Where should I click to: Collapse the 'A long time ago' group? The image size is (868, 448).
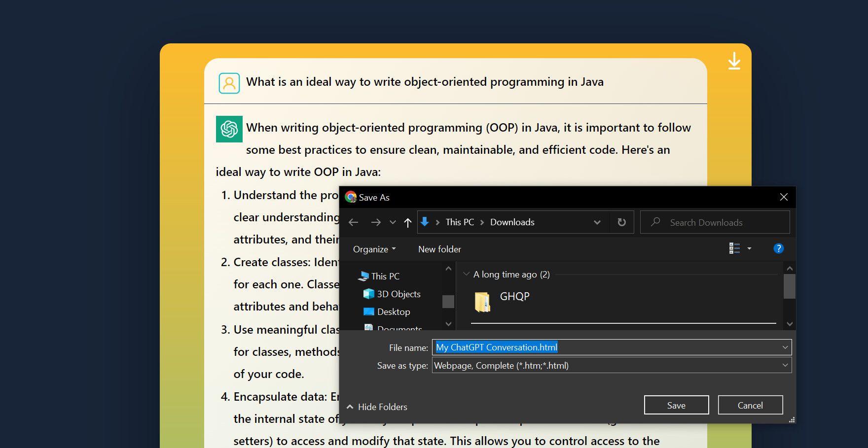(466, 274)
